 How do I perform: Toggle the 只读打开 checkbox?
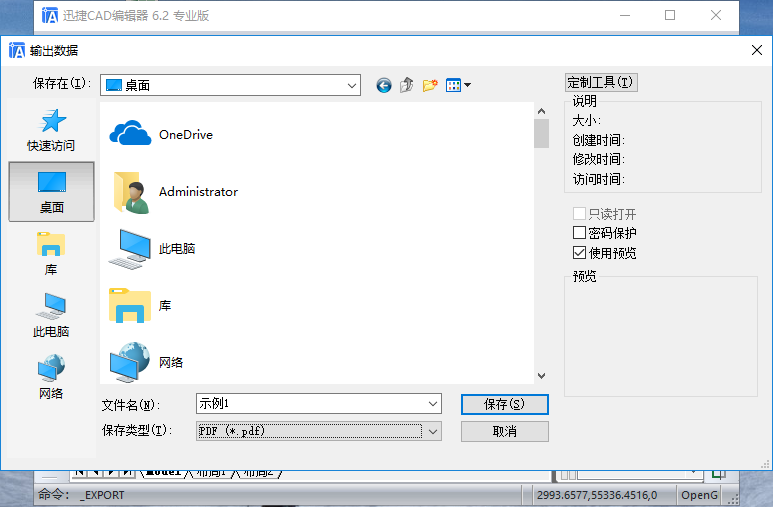pos(580,214)
